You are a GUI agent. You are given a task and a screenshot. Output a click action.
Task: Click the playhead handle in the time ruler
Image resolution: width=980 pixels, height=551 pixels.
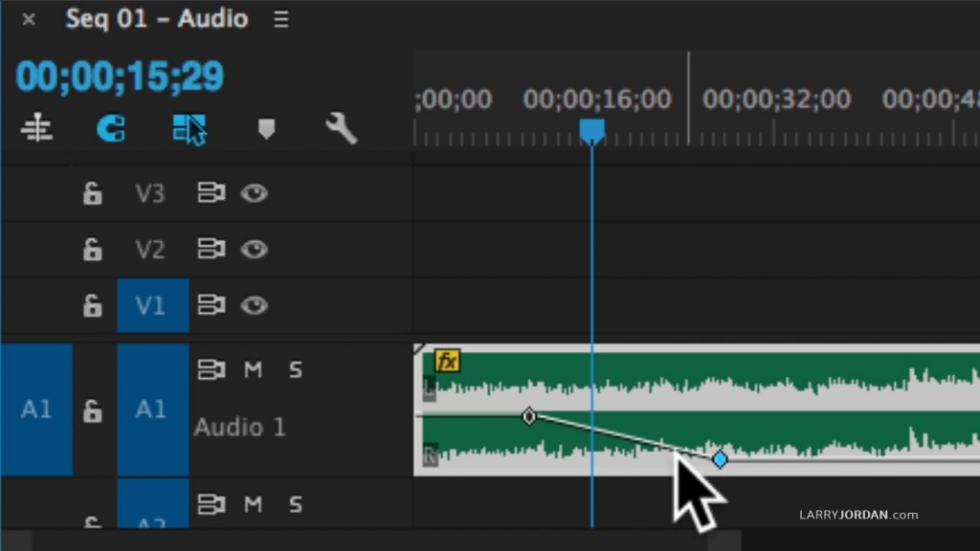pyautogui.click(x=591, y=131)
